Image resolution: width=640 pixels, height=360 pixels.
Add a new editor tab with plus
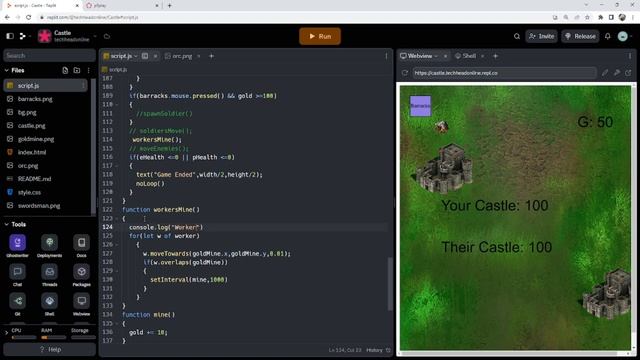(211, 56)
